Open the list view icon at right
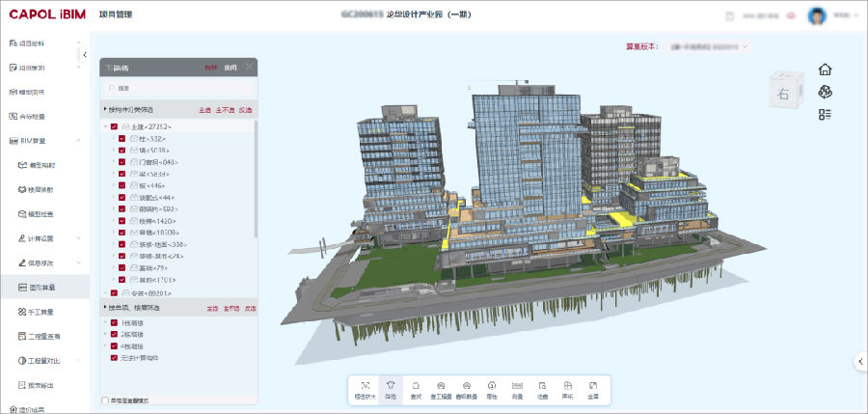This screenshot has width=868, height=414. [825, 114]
